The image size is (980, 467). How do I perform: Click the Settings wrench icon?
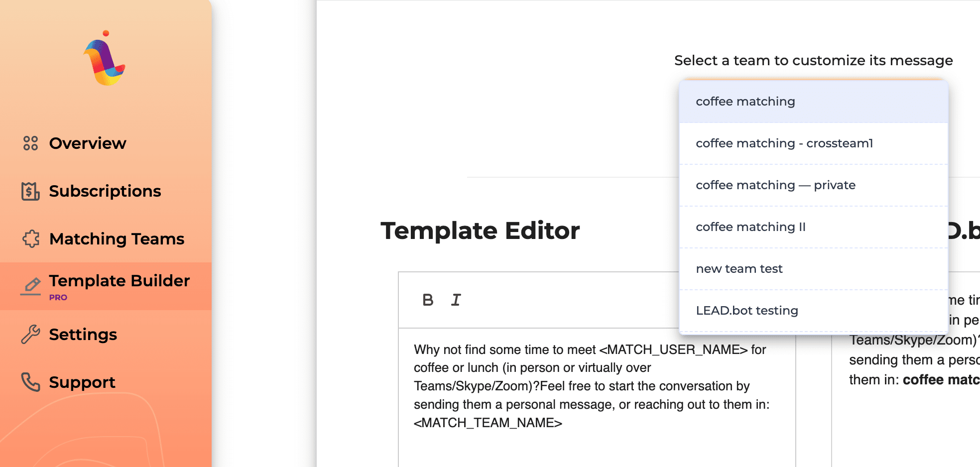tap(30, 335)
